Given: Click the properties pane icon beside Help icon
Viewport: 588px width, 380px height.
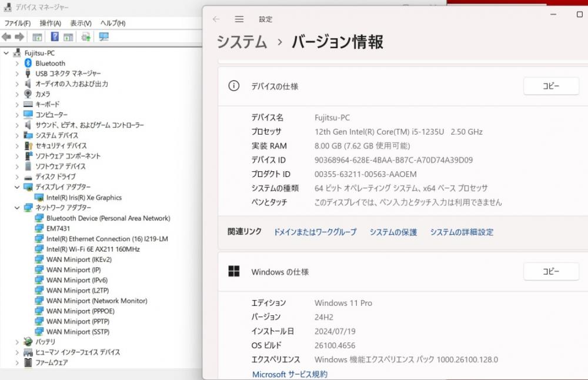Looking at the screenshot, I should coord(68,36).
